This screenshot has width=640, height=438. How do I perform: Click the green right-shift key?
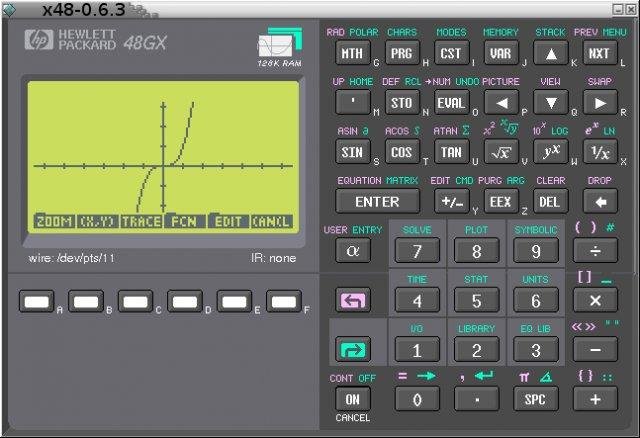(x=353, y=350)
